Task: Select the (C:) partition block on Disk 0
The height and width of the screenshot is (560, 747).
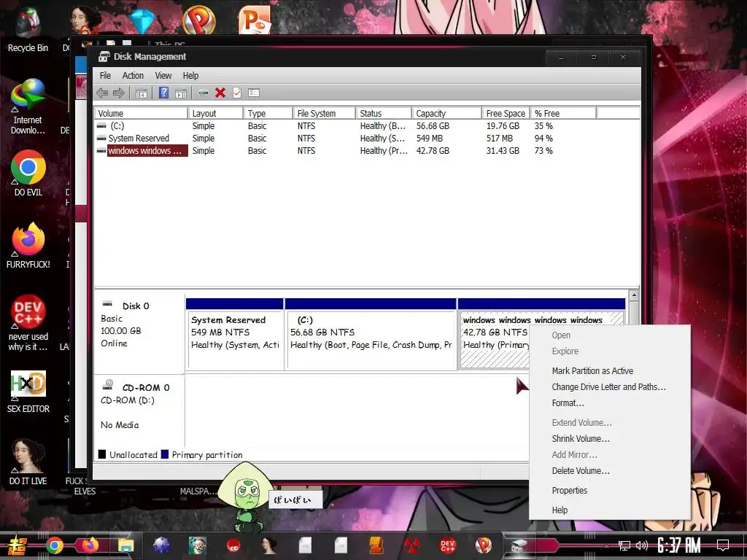Action: click(371, 334)
